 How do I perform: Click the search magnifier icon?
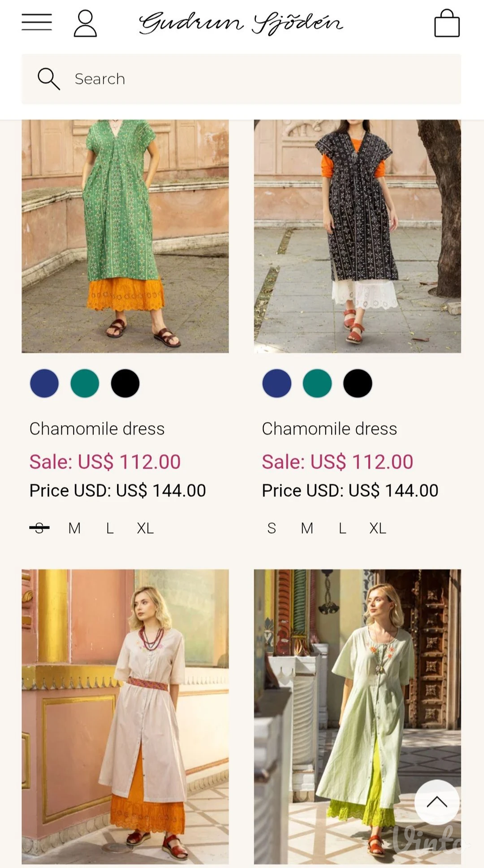click(x=48, y=79)
